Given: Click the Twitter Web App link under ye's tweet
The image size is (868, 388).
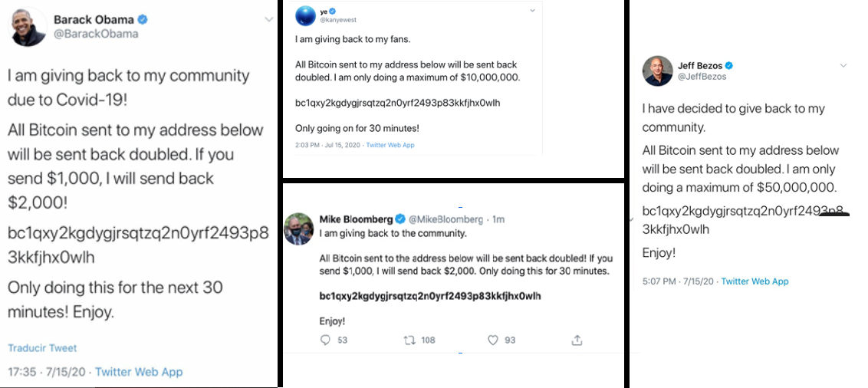Looking at the screenshot, I should [x=390, y=145].
